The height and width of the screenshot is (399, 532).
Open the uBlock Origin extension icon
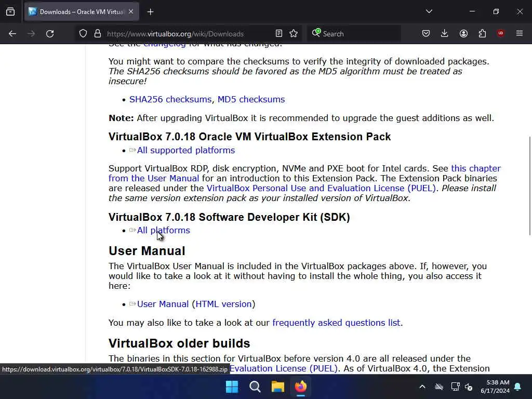click(501, 33)
